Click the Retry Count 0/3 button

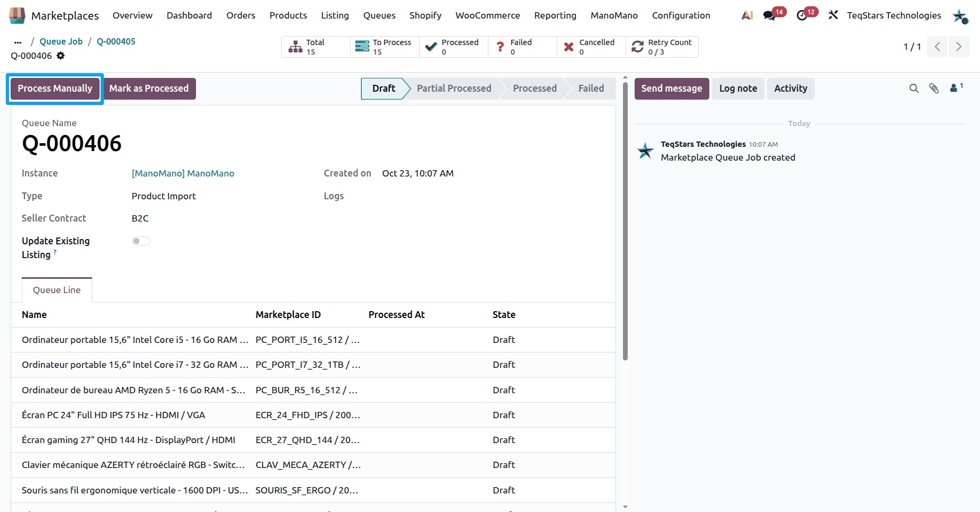(x=662, y=47)
